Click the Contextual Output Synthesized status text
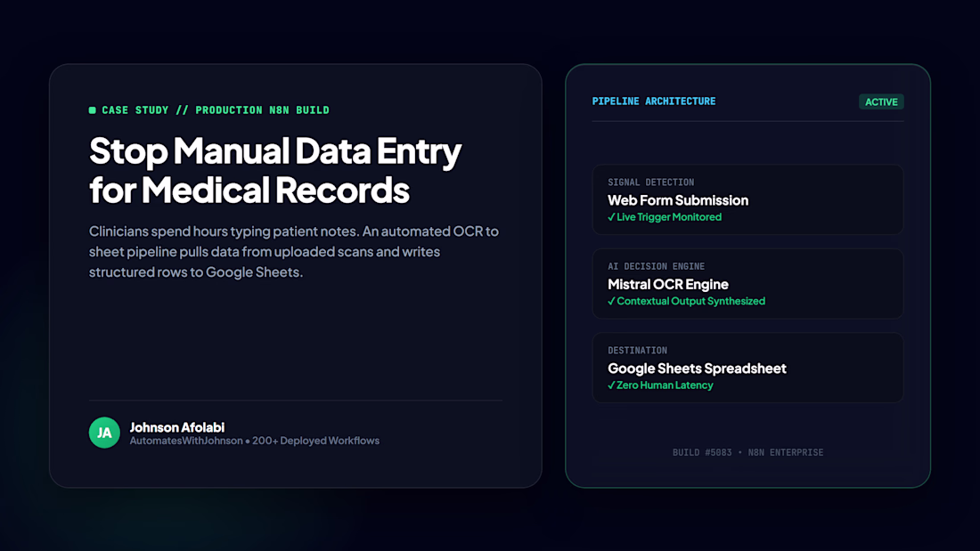This screenshot has height=551, width=980. click(x=690, y=301)
